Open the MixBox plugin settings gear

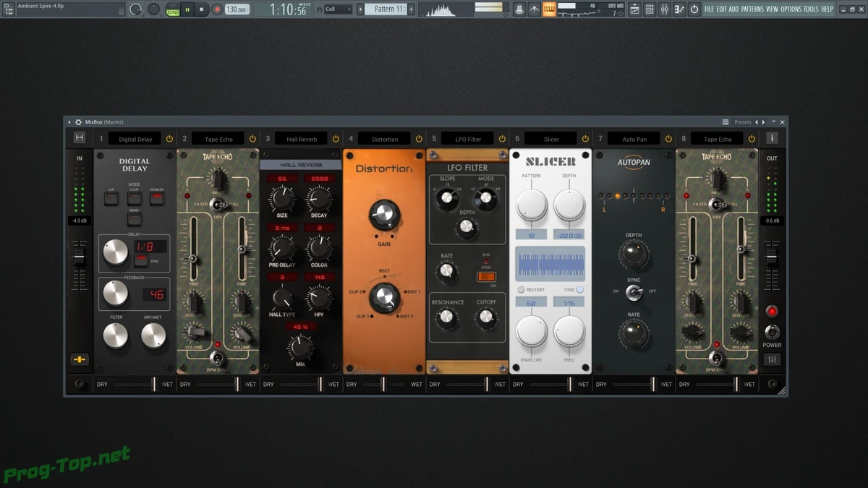point(78,122)
